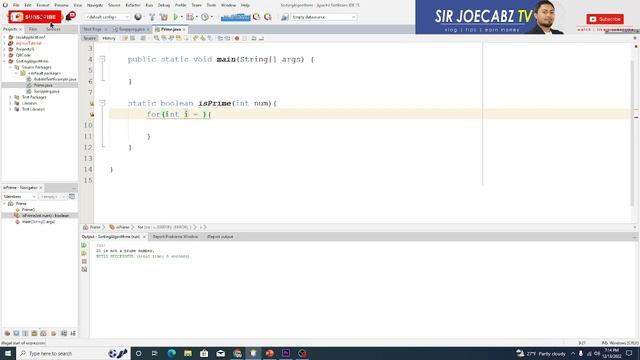Open the Members dropdown in Navigator
Screen dimensions: 640x360
pos(19,197)
